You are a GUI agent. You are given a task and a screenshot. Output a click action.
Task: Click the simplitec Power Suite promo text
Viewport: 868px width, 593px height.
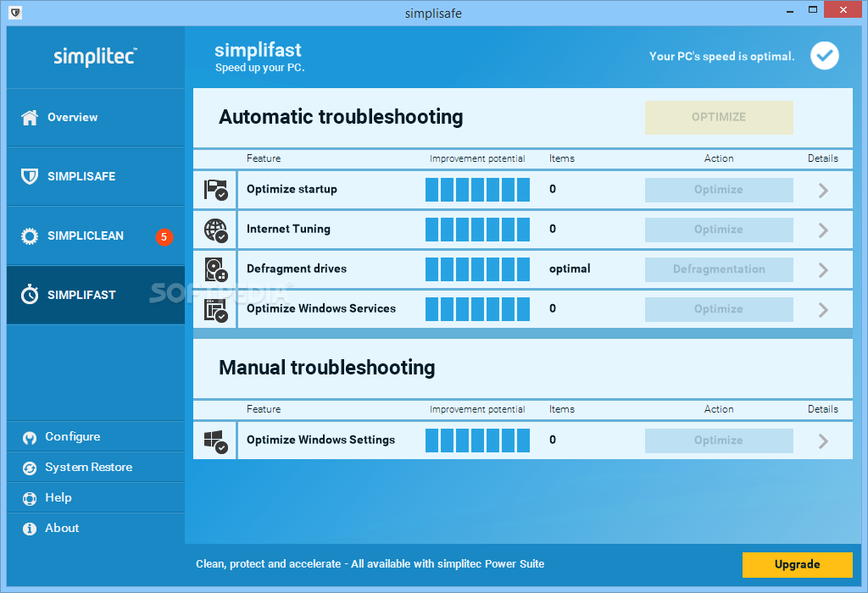click(370, 564)
